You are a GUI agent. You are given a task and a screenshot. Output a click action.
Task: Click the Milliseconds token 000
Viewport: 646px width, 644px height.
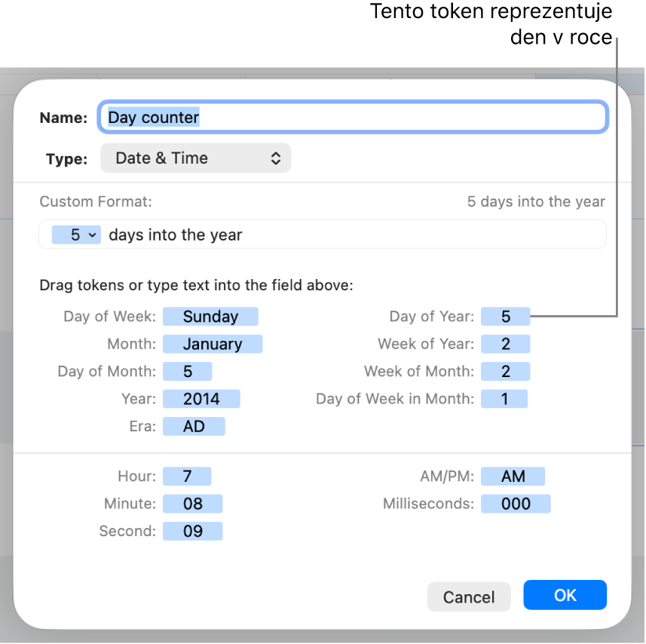pyautogui.click(x=516, y=504)
